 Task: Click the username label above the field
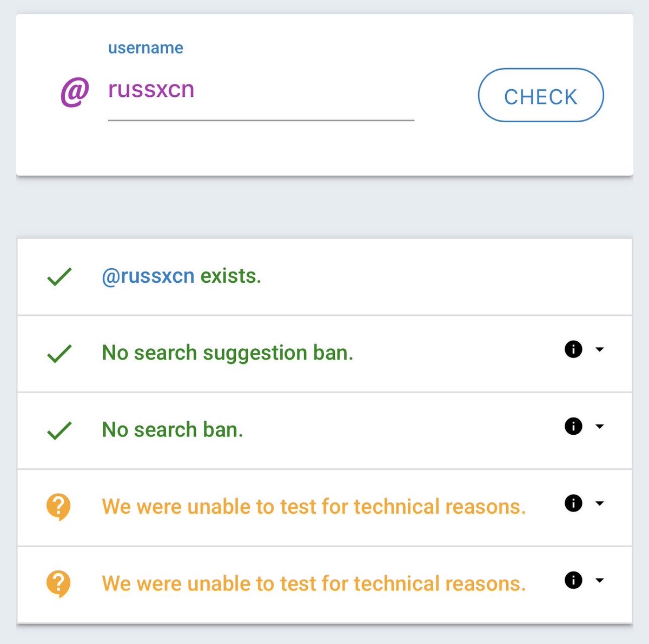pos(145,48)
